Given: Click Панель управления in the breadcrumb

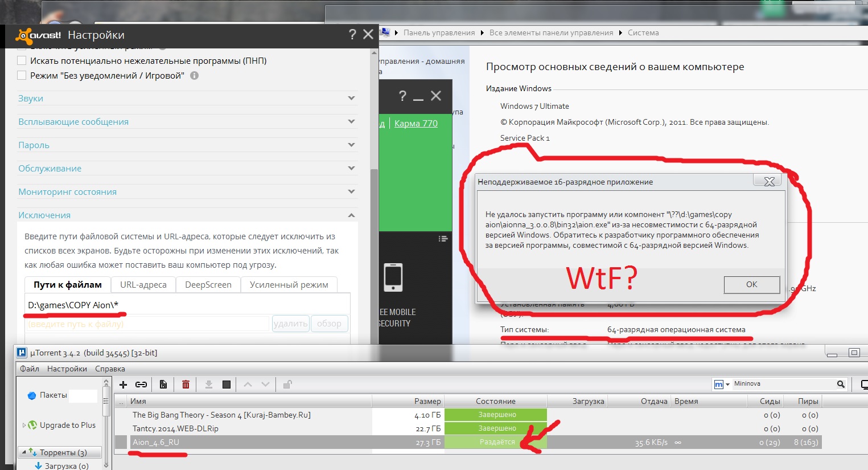Looking at the screenshot, I should [439, 32].
